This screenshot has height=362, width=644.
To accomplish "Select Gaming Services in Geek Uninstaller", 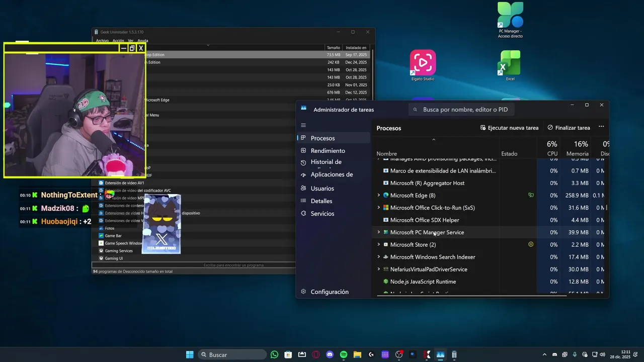I will [x=119, y=251].
